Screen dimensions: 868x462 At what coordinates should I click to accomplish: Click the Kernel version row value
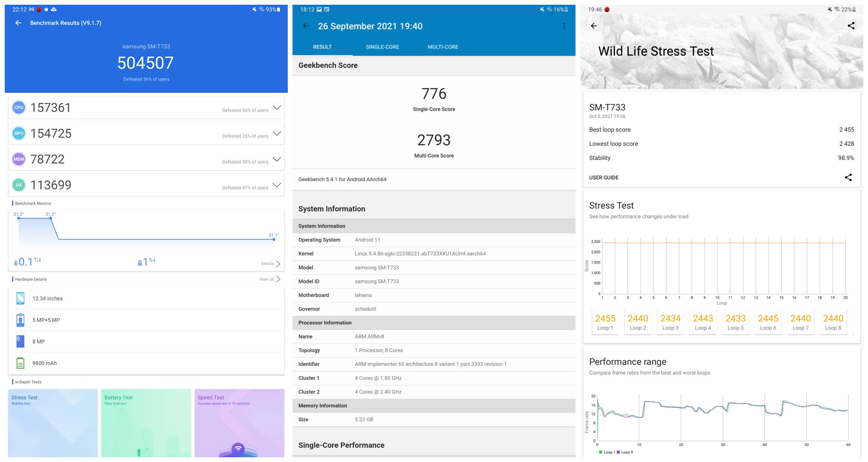(420, 254)
